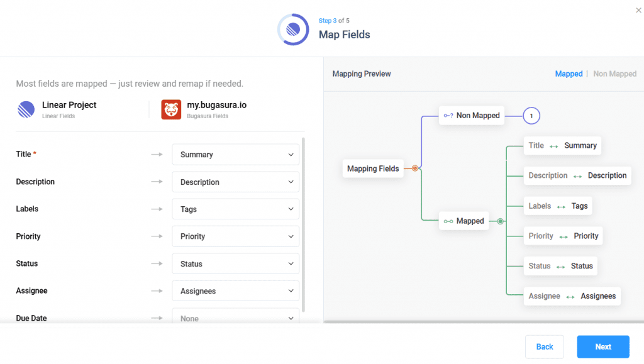Viewport: 644px width, 364px height.
Task: Collapse the Mapped node green connector dot
Action: coord(501,221)
